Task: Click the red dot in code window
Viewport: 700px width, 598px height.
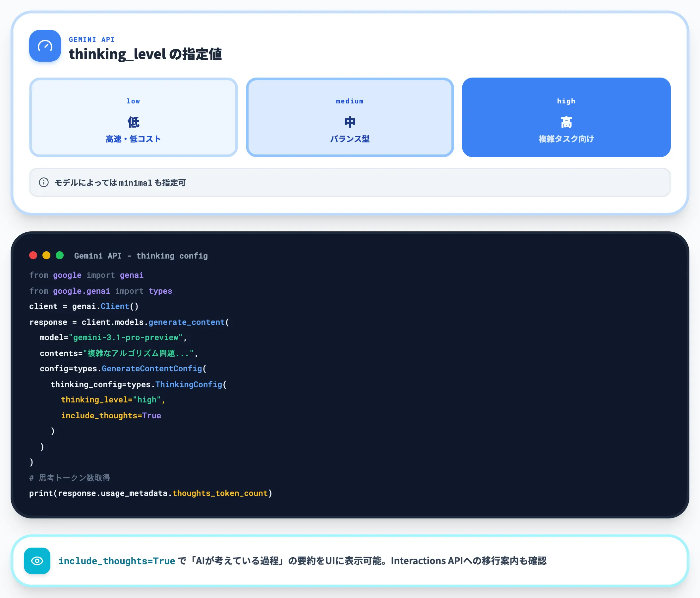Action: coord(33,256)
